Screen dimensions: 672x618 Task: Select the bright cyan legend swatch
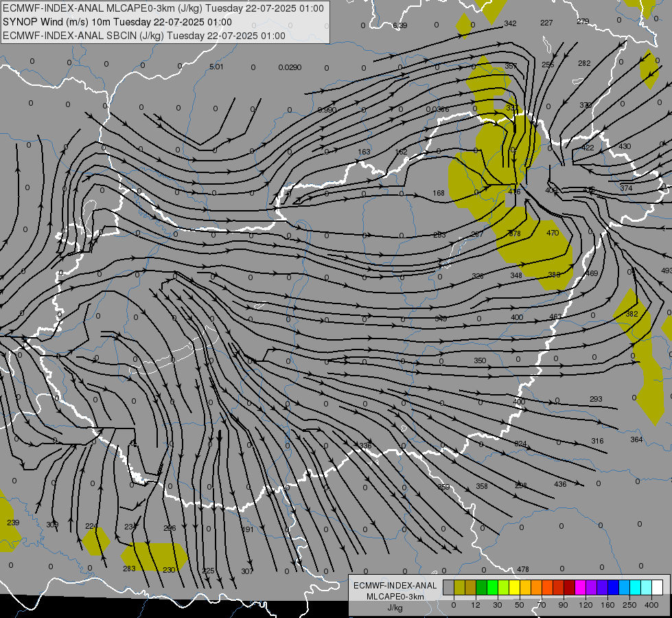636,587
